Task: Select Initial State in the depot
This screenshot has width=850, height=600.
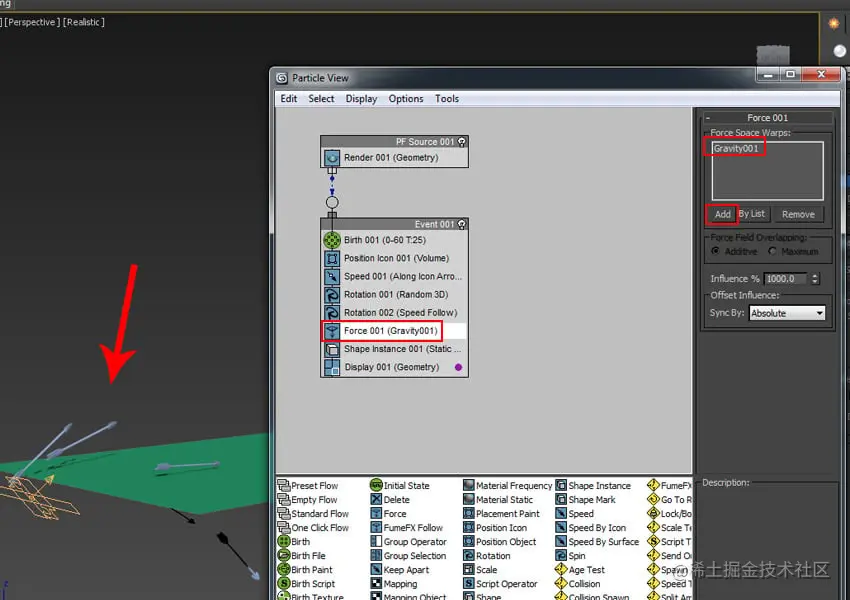Action: [x=400, y=486]
